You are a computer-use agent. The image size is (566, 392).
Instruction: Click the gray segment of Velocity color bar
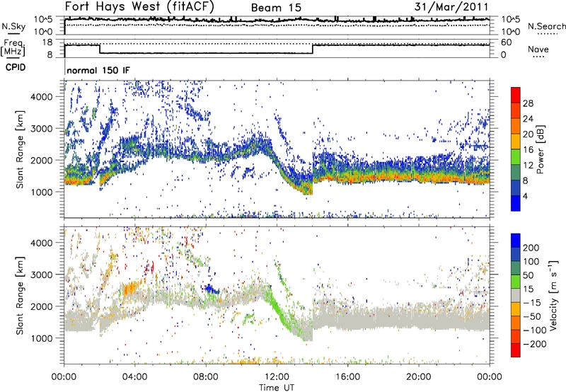click(516, 296)
